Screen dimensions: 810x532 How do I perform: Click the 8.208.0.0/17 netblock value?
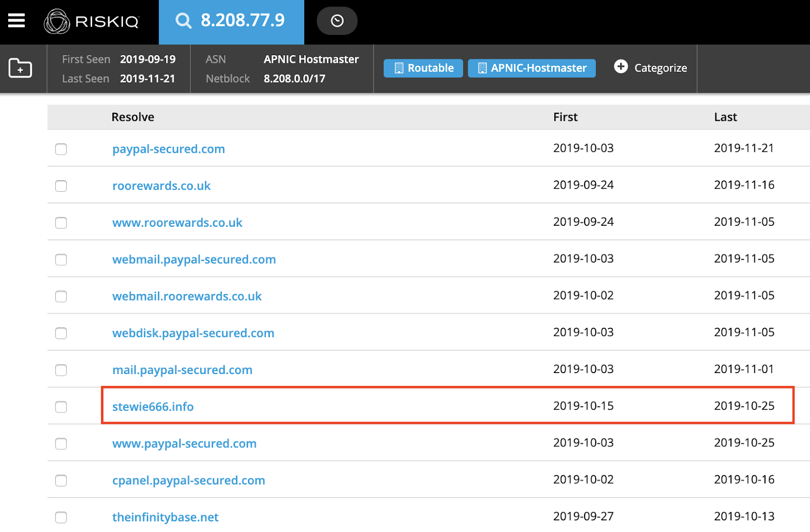pyautogui.click(x=294, y=78)
